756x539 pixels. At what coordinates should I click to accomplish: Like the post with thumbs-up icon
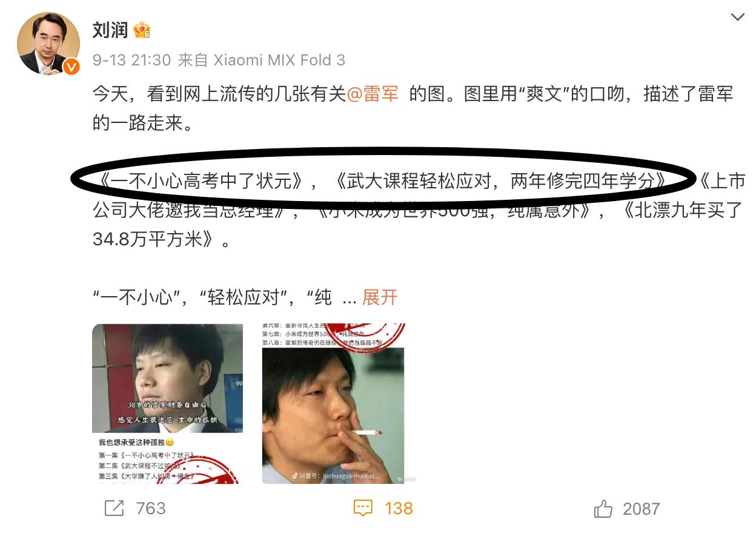click(603, 508)
